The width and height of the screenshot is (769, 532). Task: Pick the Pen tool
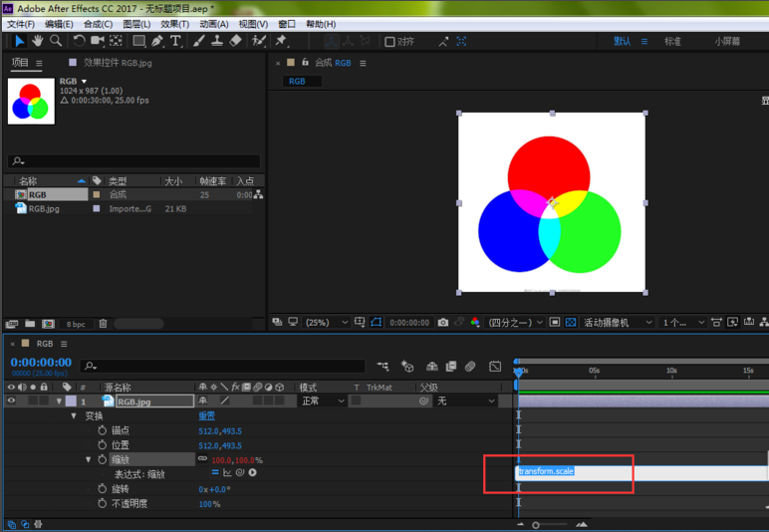pos(158,41)
